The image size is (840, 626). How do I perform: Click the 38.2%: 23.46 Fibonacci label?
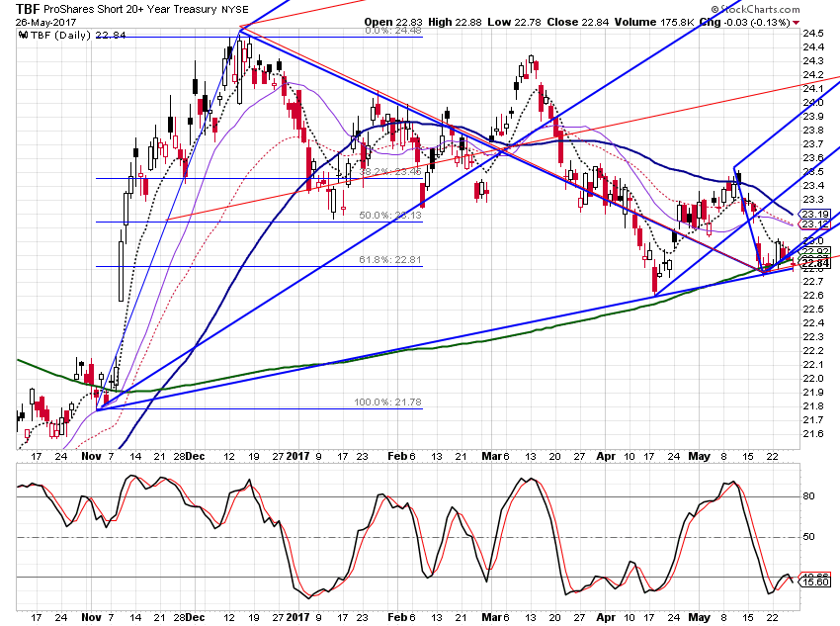pyautogui.click(x=390, y=173)
